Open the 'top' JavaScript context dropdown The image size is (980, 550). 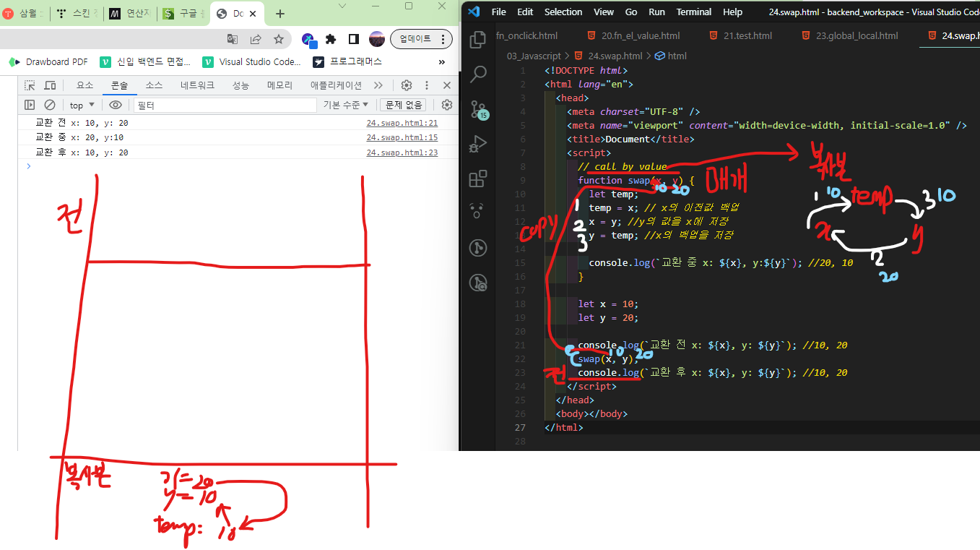[82, 105]
